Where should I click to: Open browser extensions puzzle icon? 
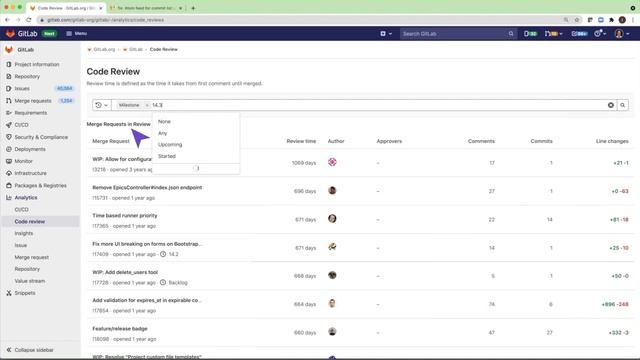point(611,20)
